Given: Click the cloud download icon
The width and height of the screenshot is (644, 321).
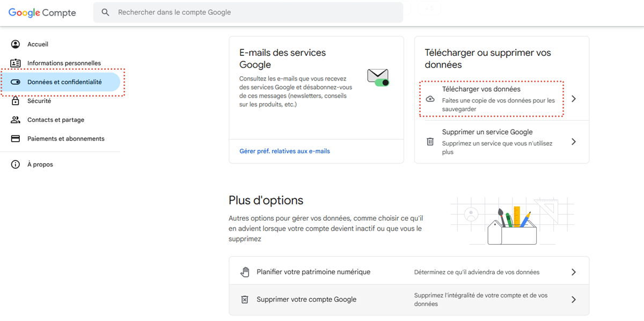Looking at the screenshot, I should tap(430, 99).
